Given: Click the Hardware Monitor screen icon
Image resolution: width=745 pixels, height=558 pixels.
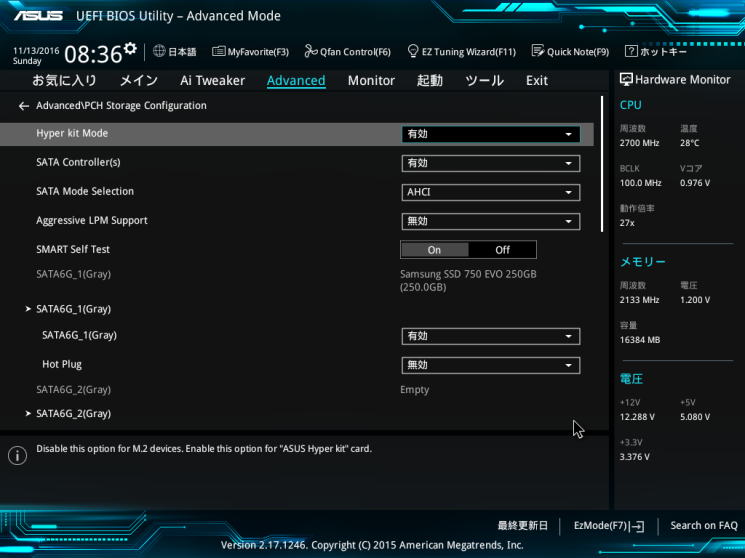Looking at the screenshot, I should click(x=626, y=79).
